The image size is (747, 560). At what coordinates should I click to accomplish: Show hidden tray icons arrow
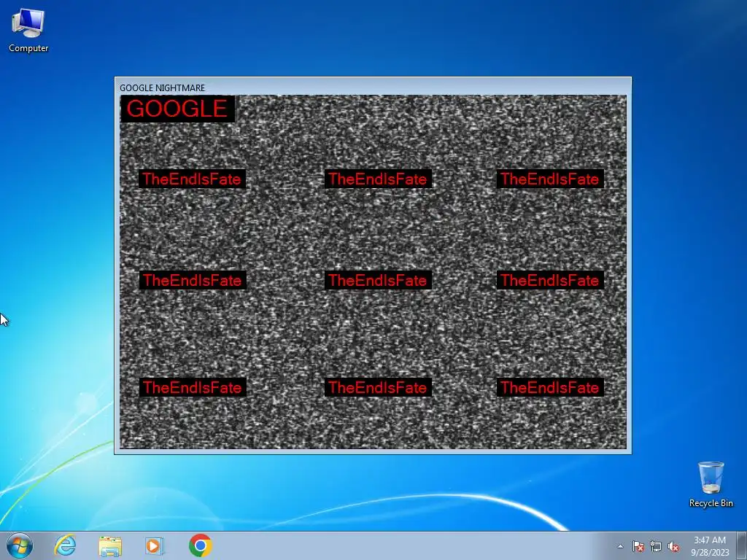coord(620,546)
